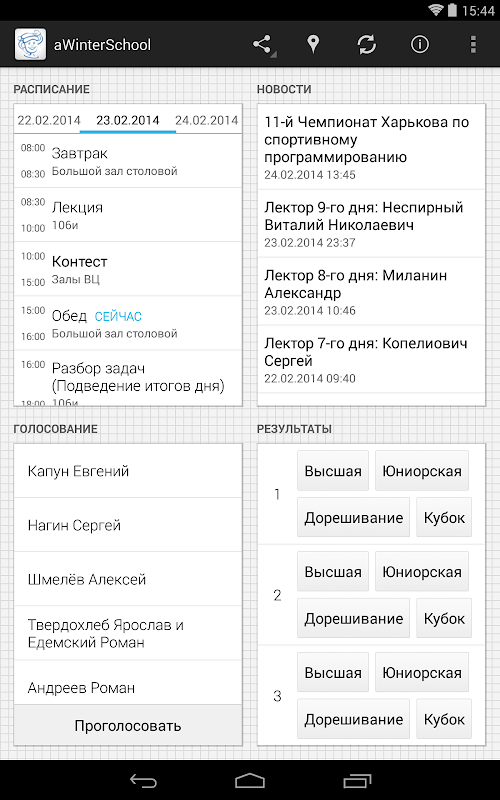Open the Обед schedule entry
The width and height of the screenshot is (500, 800).
point(128,323)
